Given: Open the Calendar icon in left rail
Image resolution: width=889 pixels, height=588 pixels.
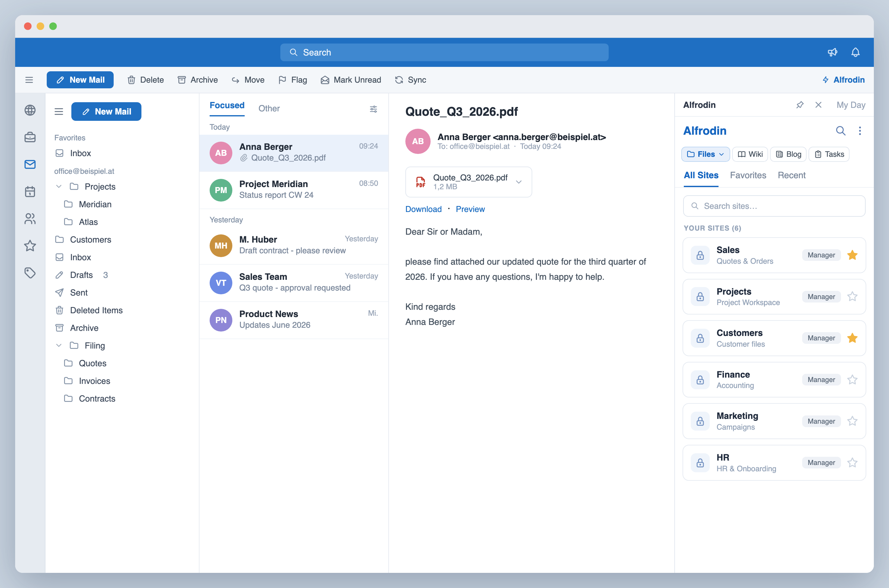Looking at the screenshot, I should 30,191.
